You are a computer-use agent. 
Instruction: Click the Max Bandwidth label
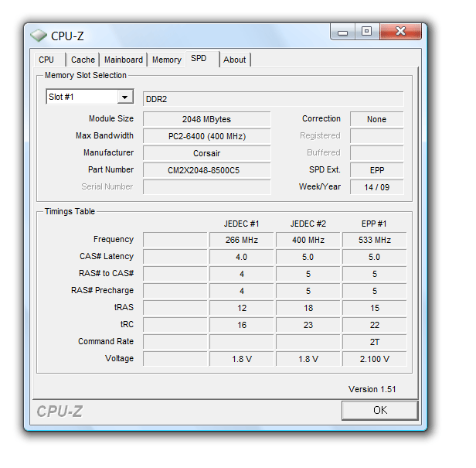(x=105, y=135)
